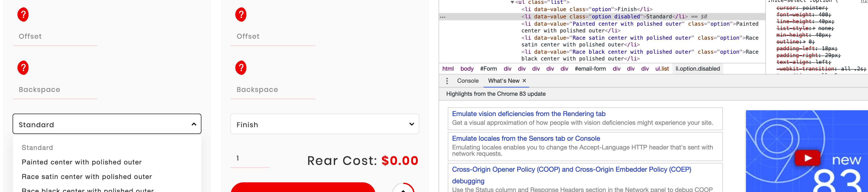Expand the outline property triangle

805,42
